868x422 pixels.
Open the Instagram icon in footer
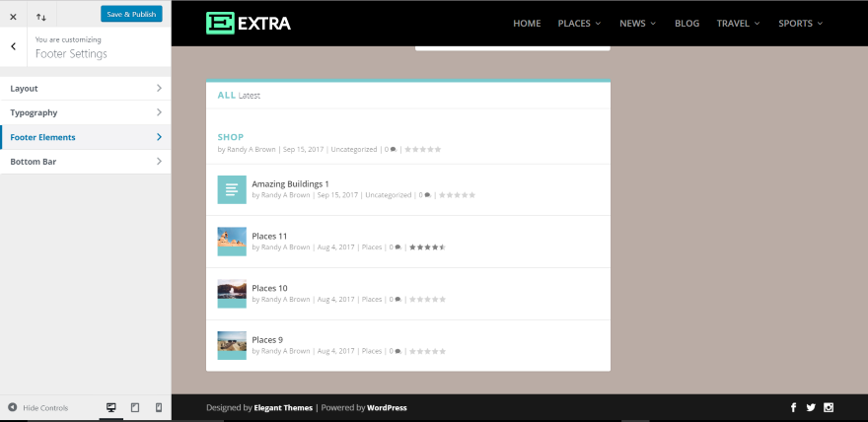(829, 407)
